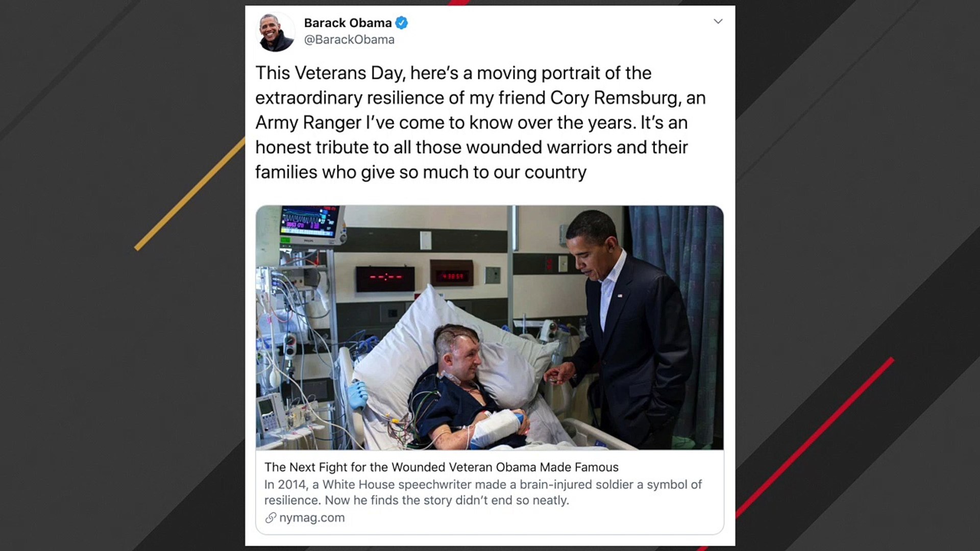Click the patient lying in hospital bed
Screen dimensions: 980x551
tap(459, 388)
